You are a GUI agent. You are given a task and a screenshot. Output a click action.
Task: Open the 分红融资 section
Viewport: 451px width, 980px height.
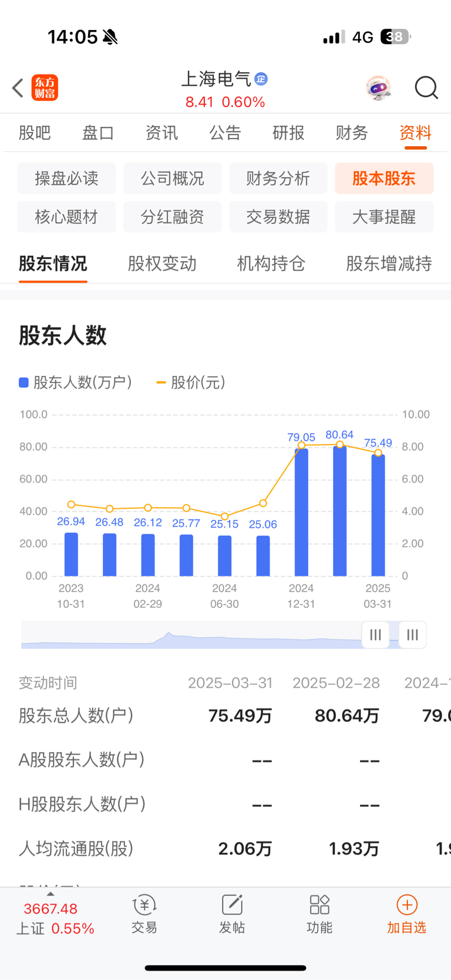click(173, 217)
